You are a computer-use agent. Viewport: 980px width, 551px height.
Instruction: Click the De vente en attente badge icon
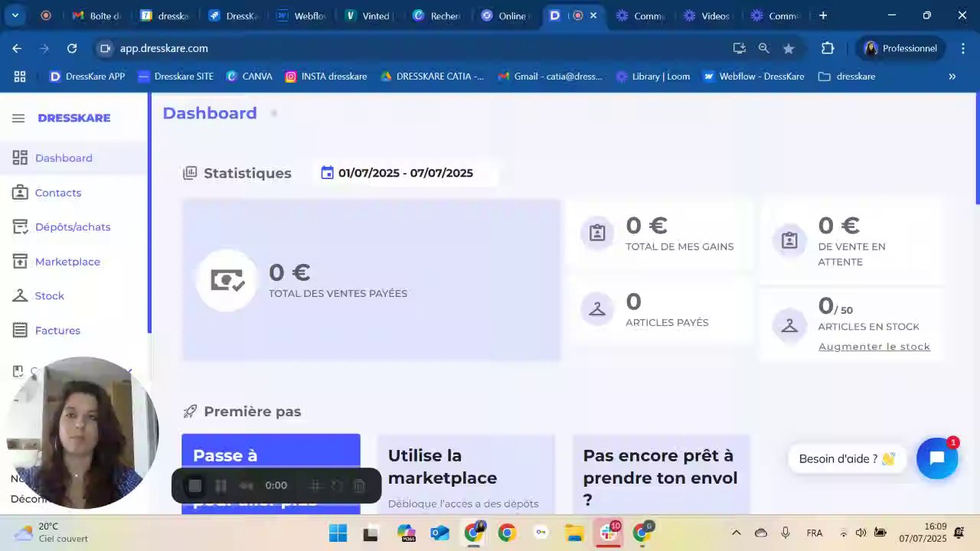click(x=789, y=240)
